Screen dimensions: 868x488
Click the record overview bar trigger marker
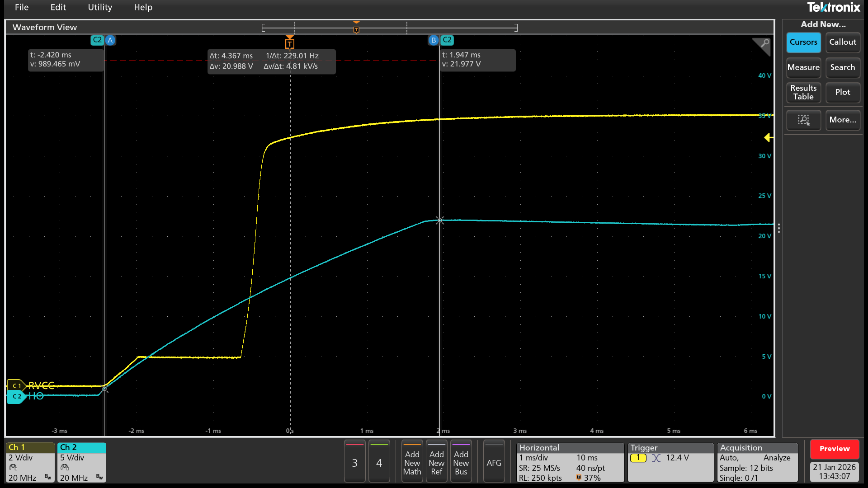pyautogui.click(x=356, y=29)
